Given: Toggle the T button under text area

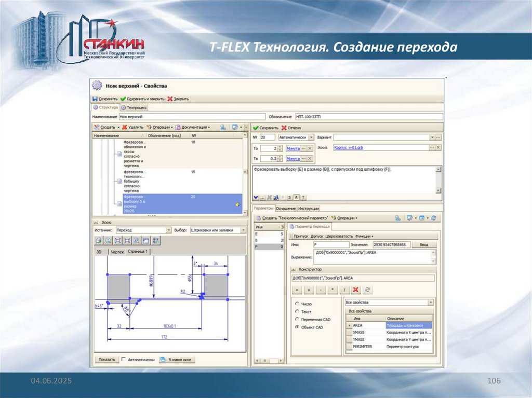Looking at the screenshot, I should (x=303, y=197).
